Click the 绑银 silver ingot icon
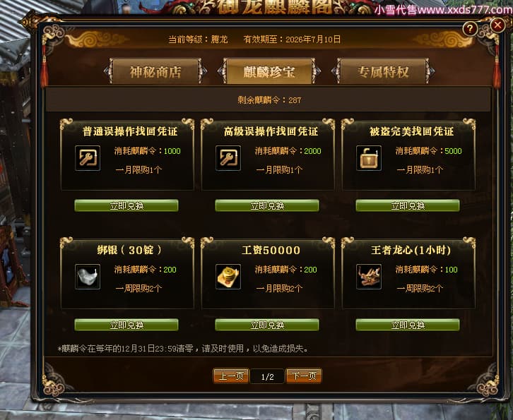 [88, 277]
